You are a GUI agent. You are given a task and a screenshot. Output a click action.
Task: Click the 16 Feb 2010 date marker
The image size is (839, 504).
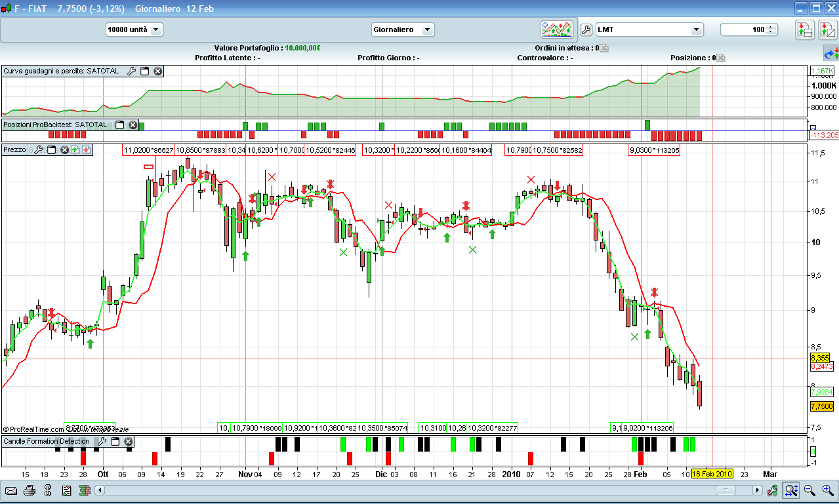pyautogui.click(x=712, y=473)
